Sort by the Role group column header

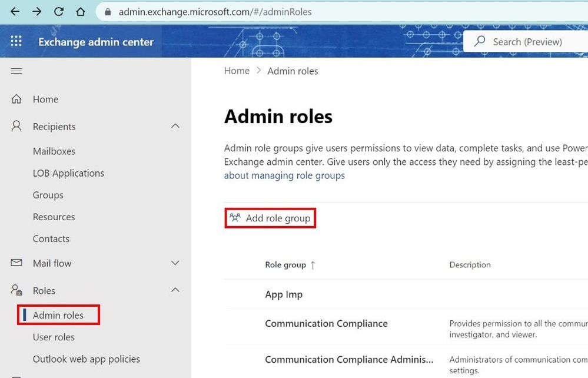coord(285,265)
